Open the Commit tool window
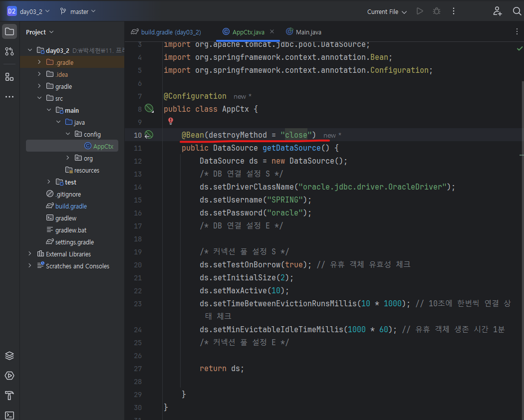Image resolution: width=524 pixels, height=420 pixels. point(9,51)
